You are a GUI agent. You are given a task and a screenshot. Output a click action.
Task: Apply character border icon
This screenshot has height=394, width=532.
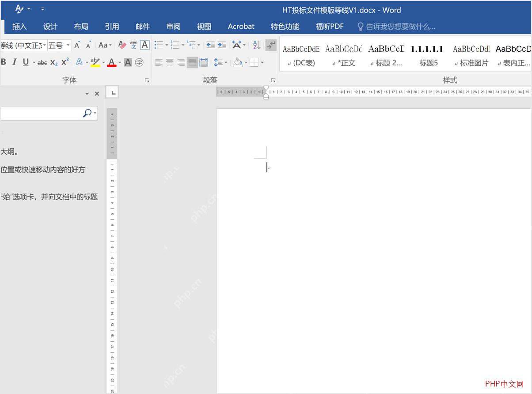[x=144, y=45]
